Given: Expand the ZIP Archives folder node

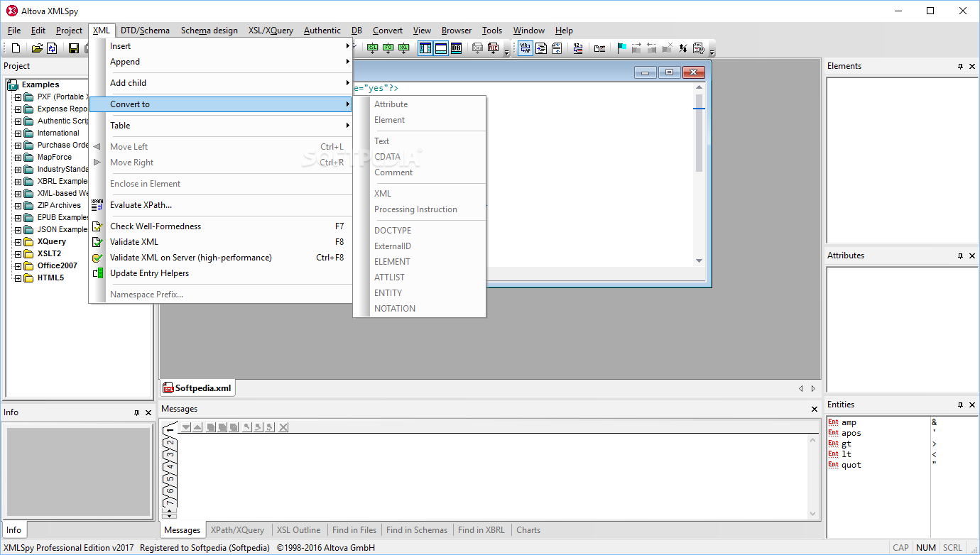Looking at the screenshot, I should (x=18, y=206).
